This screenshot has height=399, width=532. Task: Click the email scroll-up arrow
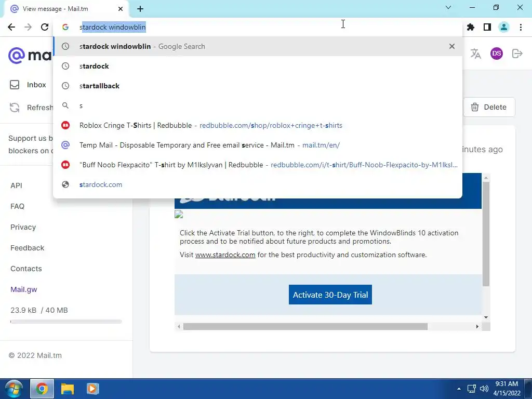pos(486,178)
